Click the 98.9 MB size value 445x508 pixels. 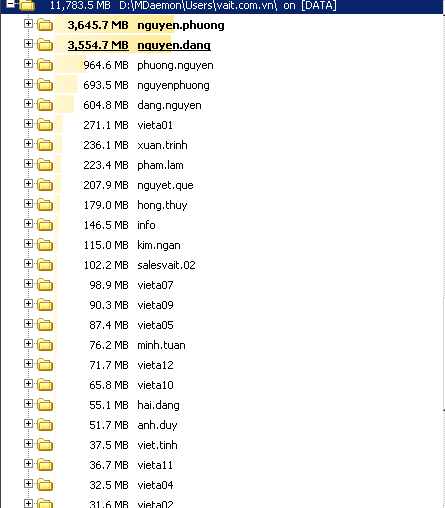[109, 285]
